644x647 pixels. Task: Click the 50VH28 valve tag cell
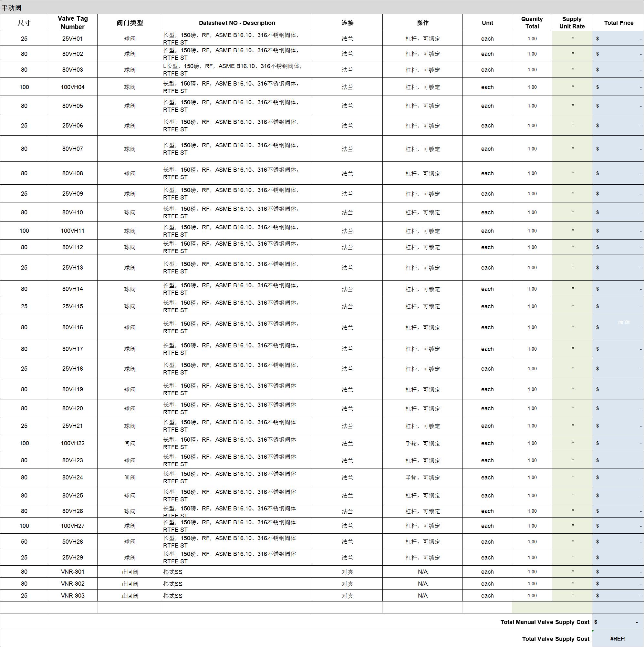[72, 541]
